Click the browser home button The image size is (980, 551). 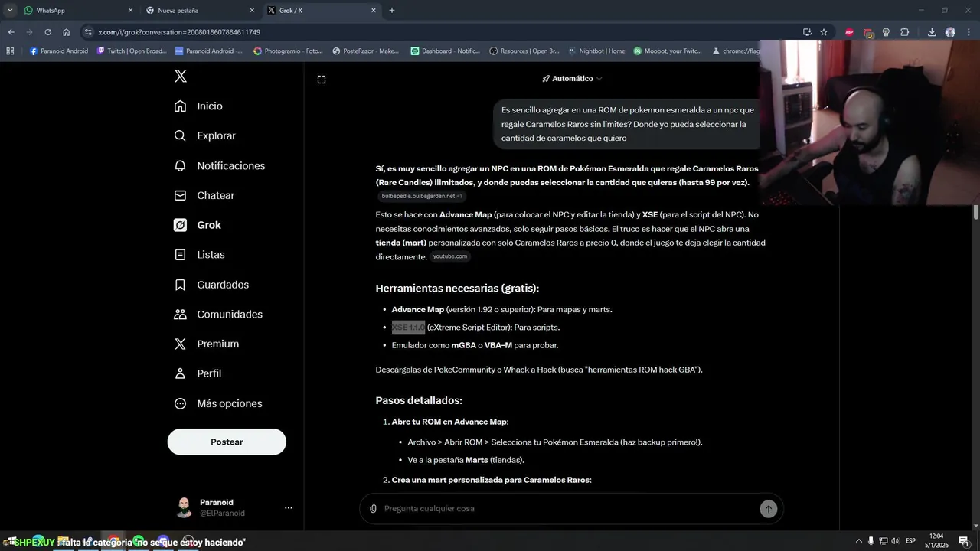point(67,32)
